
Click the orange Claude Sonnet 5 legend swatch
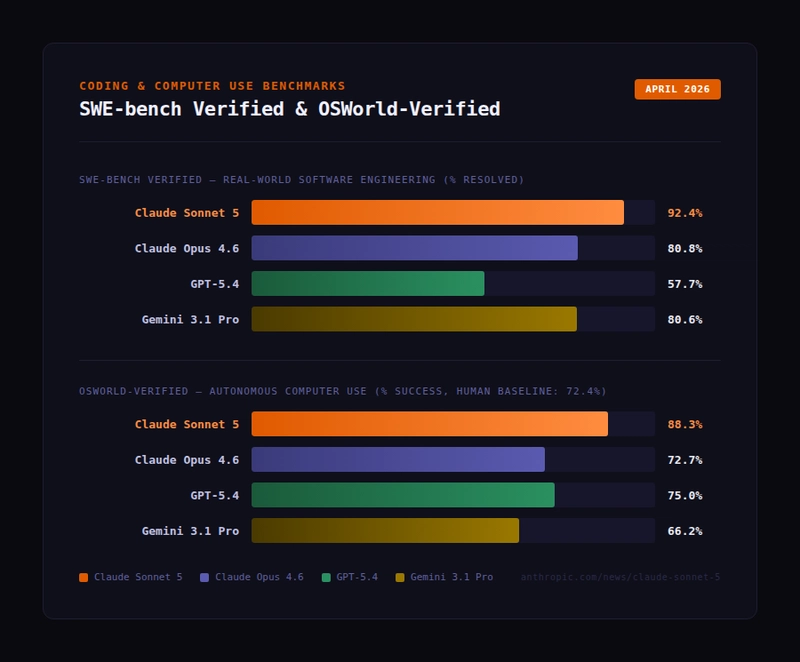coord(84,577)
